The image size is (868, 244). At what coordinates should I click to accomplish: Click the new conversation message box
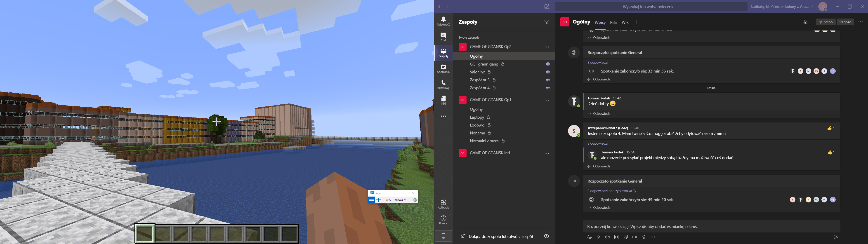click(x=712, y=226)
